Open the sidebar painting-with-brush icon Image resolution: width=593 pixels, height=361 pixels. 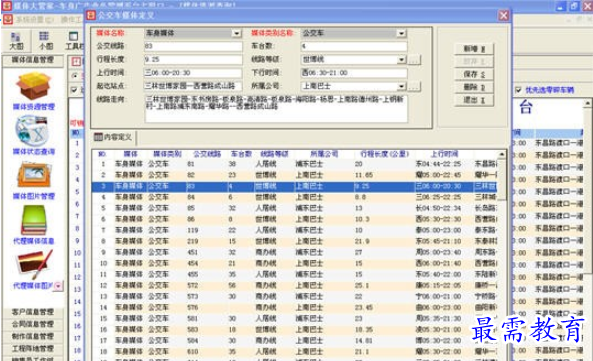point(34,265)
